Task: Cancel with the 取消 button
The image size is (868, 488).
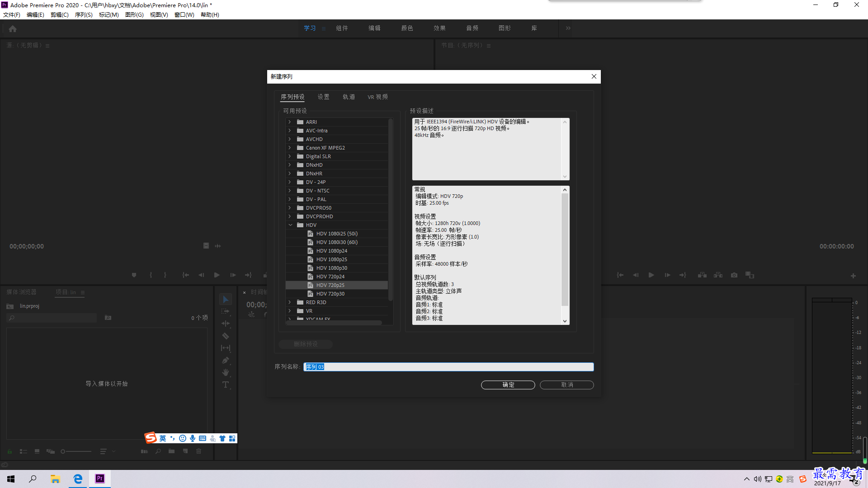Action: pos(567,385)
